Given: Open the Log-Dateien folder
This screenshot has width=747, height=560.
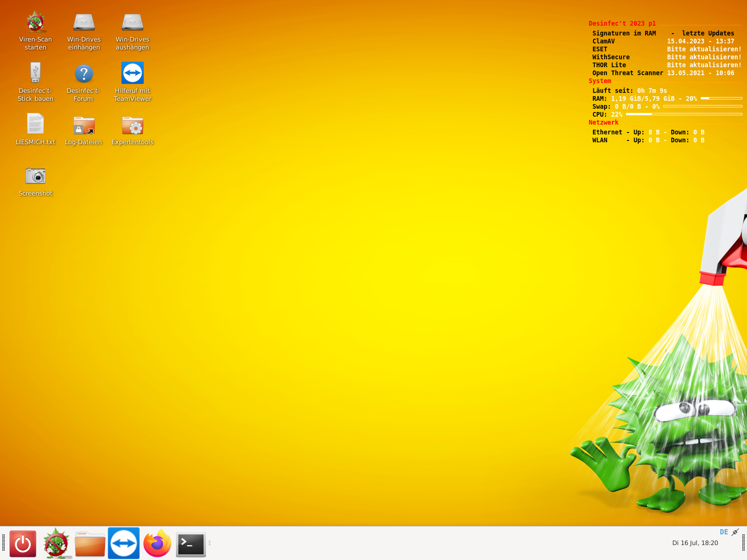Looking at the screenshot, I should point(84,126).
